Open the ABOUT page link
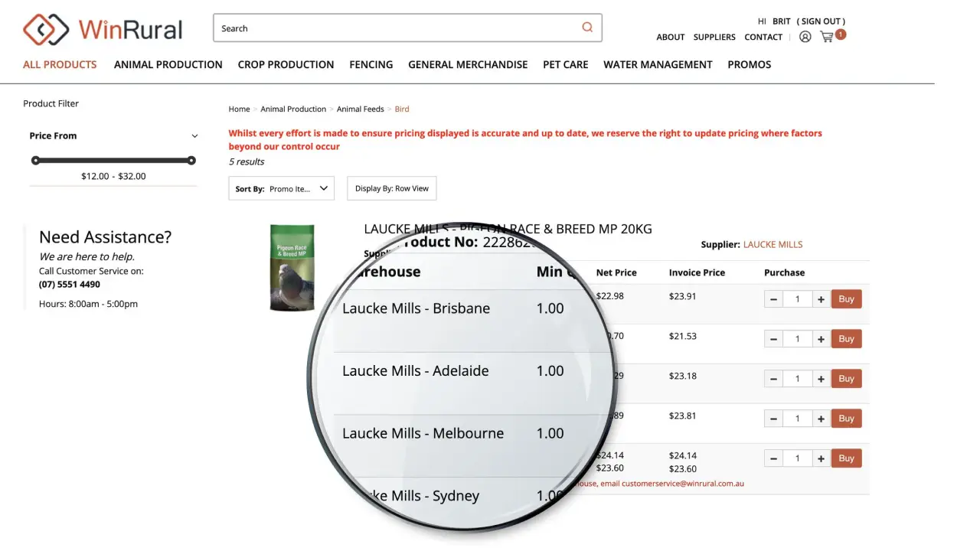 (671, 37)
